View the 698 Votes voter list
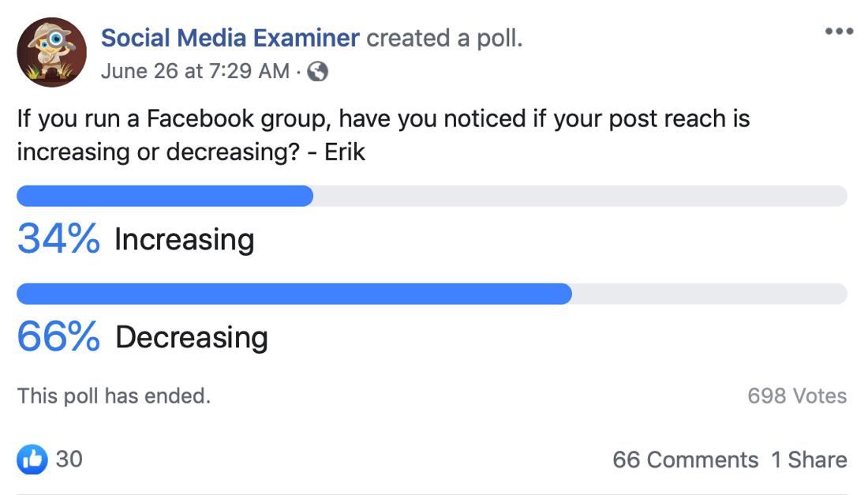The height and width of the screenshot is (495, 868). 797,396
